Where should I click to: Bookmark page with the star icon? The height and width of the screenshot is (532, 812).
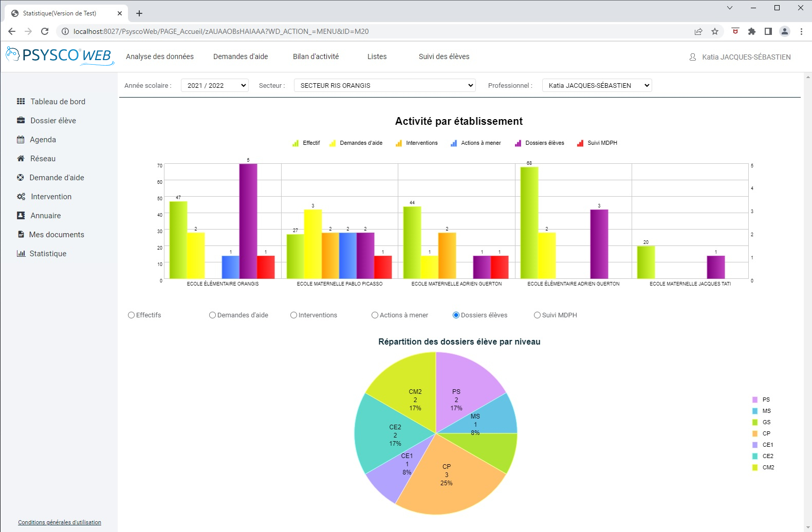(x=715, y=31)
